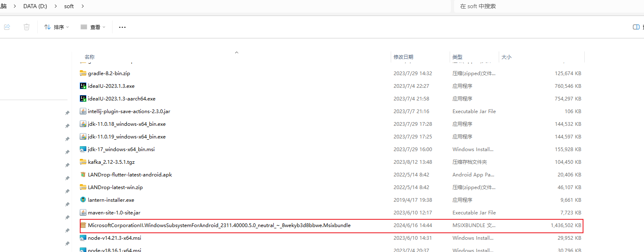This screenshot has height=252, width=644.
Task: Go to DATA (D:) in breadcrumb
Action: coord(35,6)
